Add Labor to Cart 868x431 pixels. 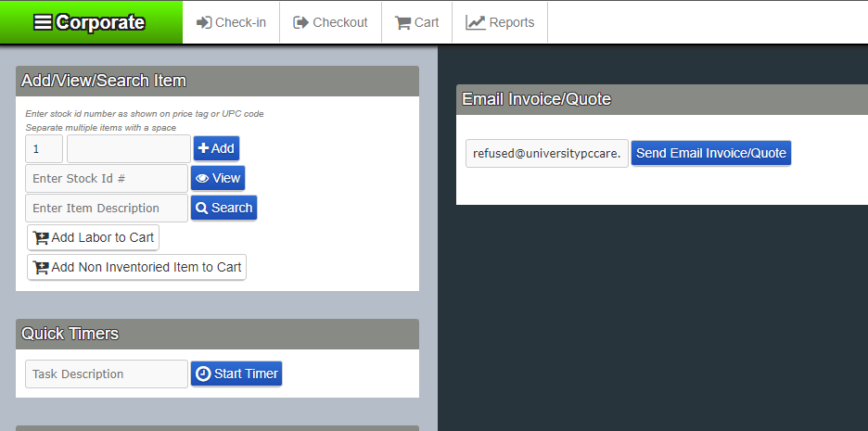click(93, 237)
